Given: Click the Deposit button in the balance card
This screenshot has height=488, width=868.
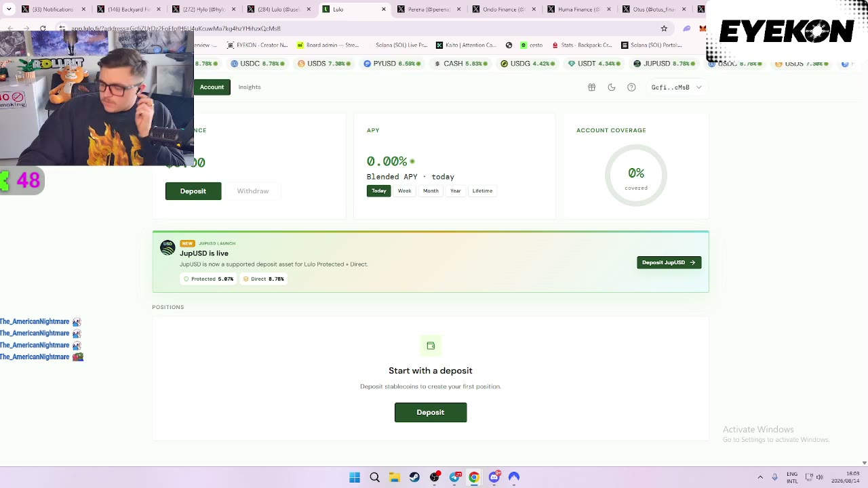Looking at the screenshot, I should (193, 191).
